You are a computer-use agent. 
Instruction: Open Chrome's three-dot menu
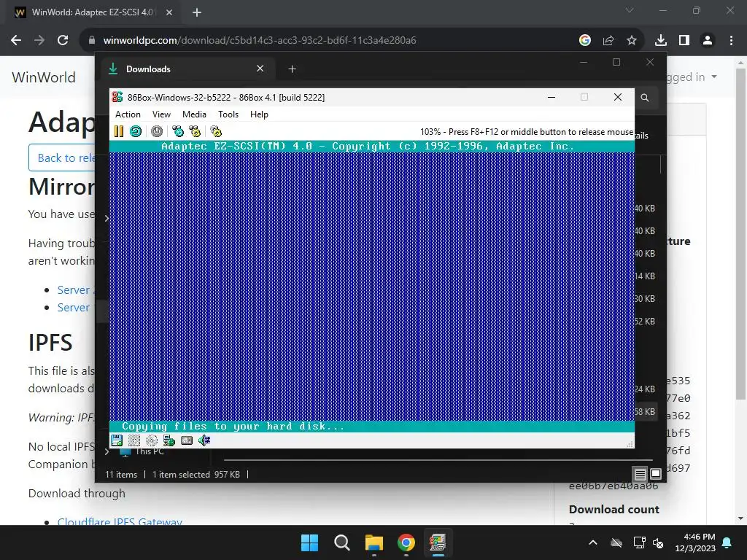pyautogui.click(x=731, y=41)
